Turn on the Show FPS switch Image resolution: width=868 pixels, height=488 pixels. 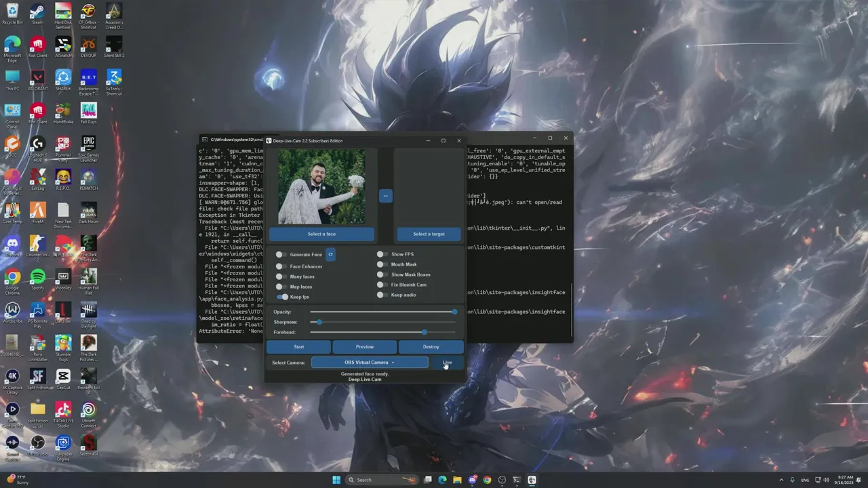coord(382,254)
